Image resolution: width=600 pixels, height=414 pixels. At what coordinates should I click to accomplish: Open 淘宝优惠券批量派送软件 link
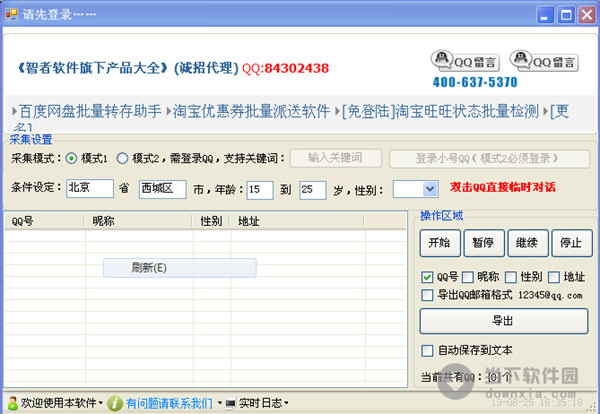coord(251,112)
